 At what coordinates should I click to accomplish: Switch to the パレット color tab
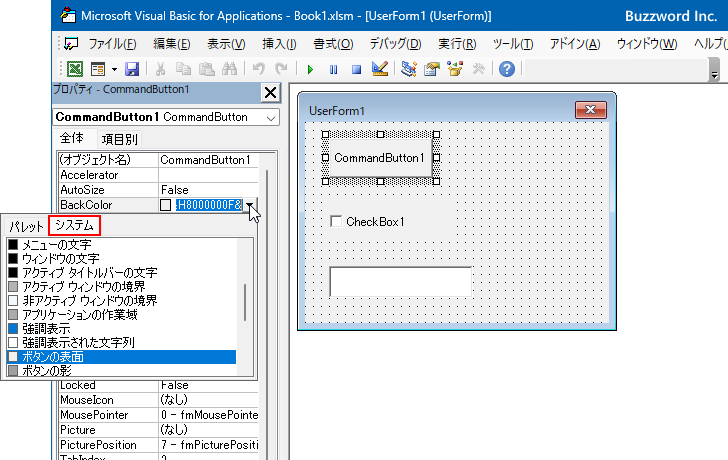click(x=26, y=227)
